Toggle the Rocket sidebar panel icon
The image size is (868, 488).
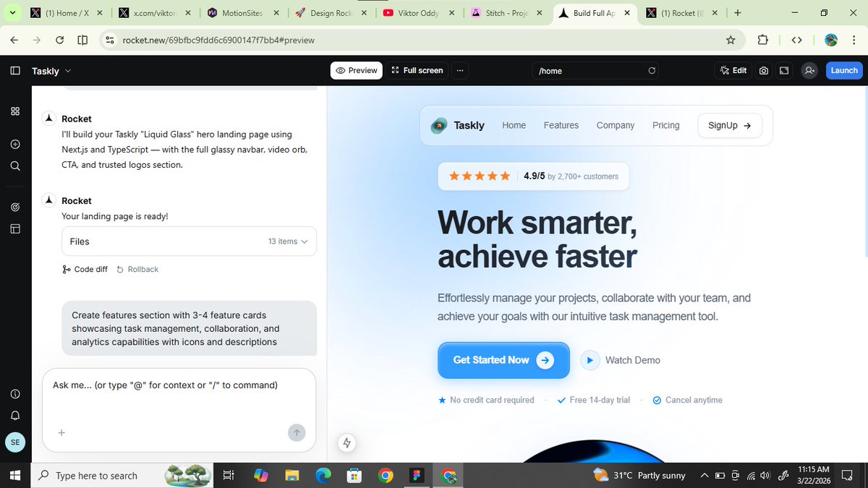(x=15, y=71)
